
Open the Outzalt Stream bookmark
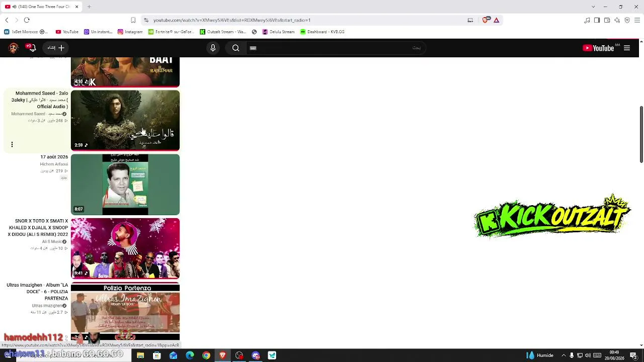click(x=223, y=32)
